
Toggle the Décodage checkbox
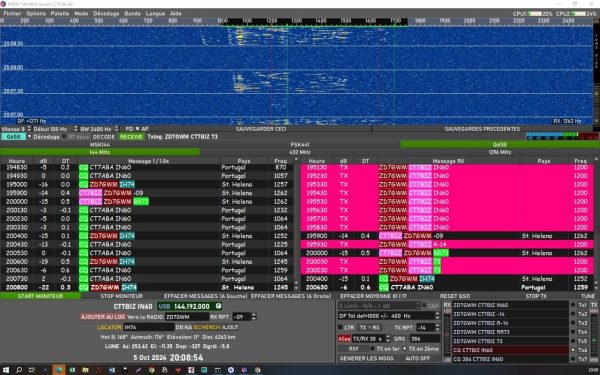(29, 136)
